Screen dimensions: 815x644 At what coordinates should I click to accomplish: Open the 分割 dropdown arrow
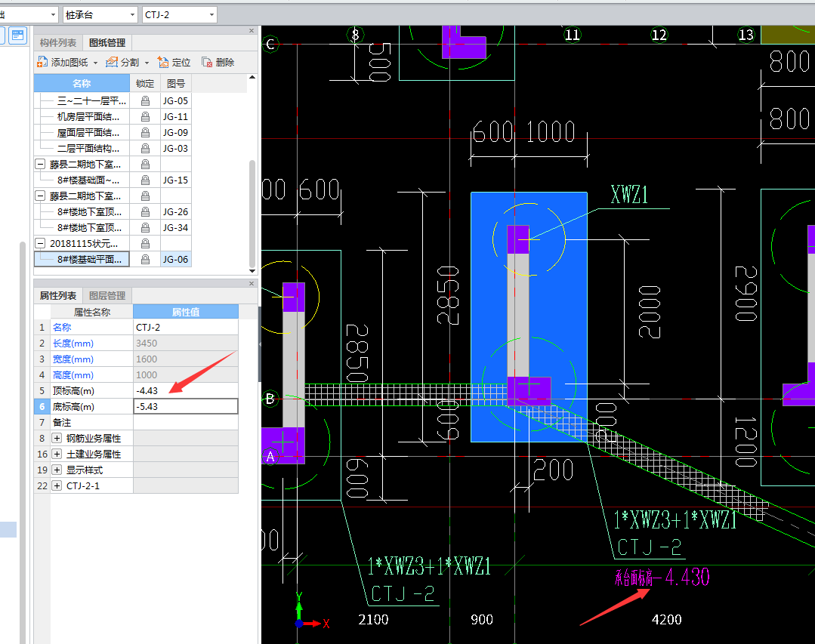147,63
